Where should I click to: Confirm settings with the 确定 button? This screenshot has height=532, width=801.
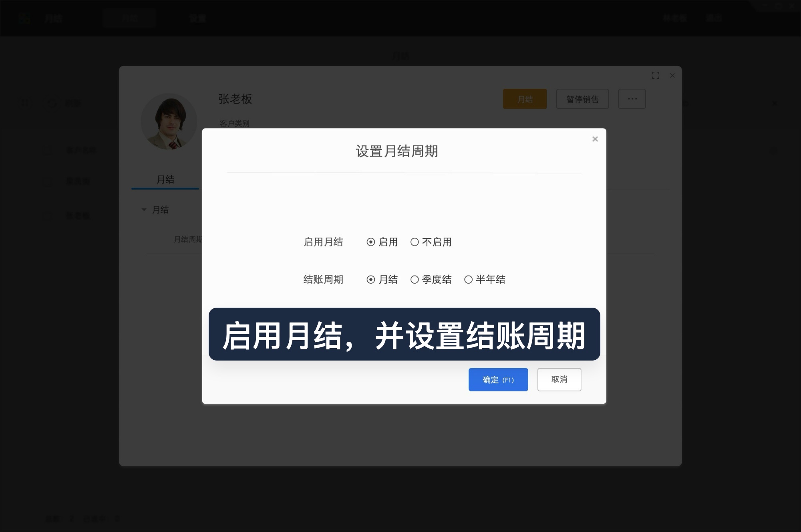pyautogui.click(x=498, y=379)
